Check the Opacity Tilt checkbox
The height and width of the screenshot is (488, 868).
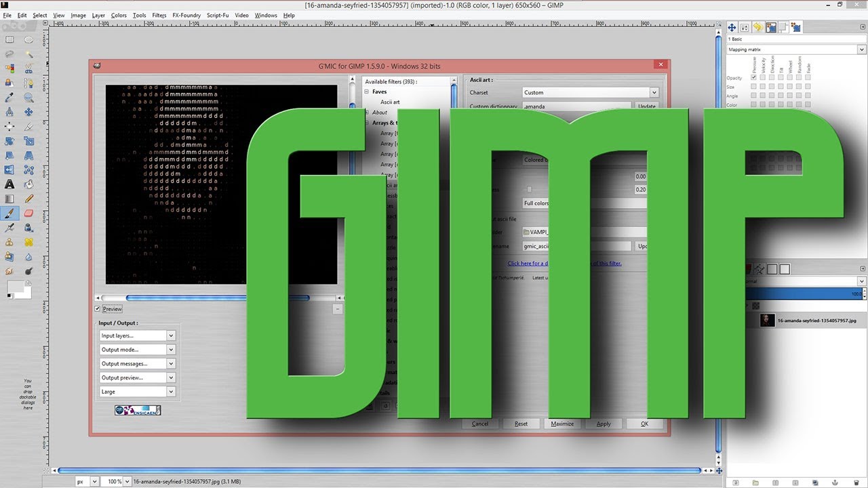pos(781,77)
